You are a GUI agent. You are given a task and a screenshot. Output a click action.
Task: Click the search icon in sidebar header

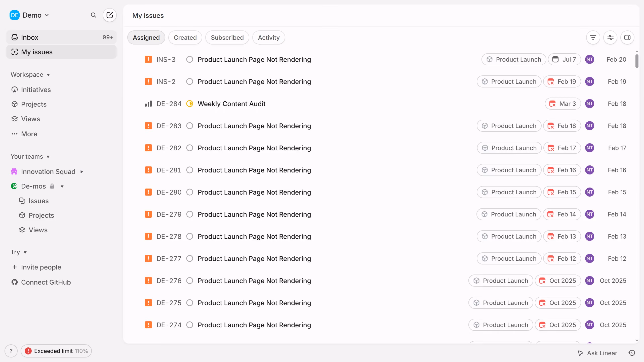tap(93, 15)
